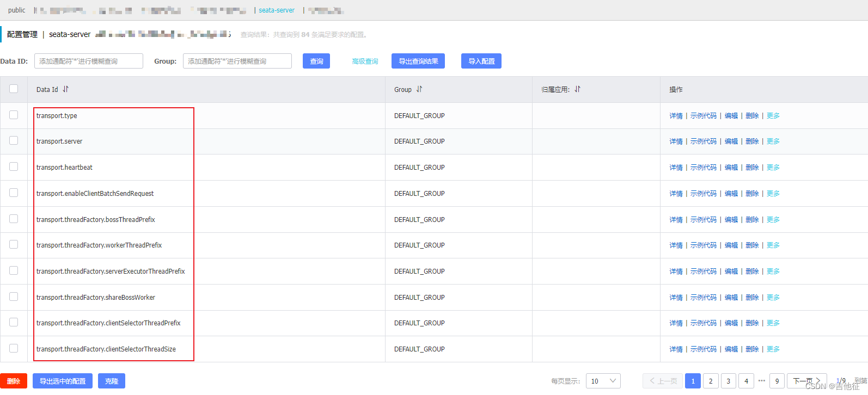Open 更多 for bossThreadPrefix row

click(x=773, y=219)
